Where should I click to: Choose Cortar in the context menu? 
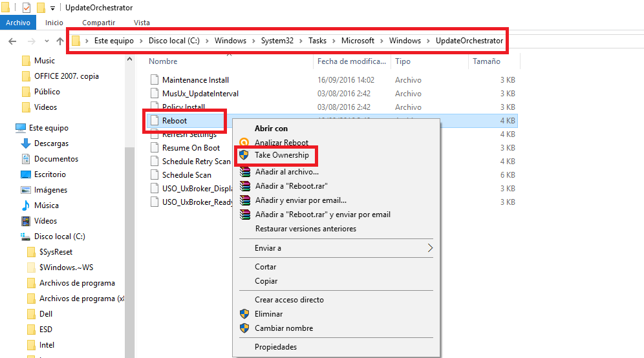click(265, 267)
